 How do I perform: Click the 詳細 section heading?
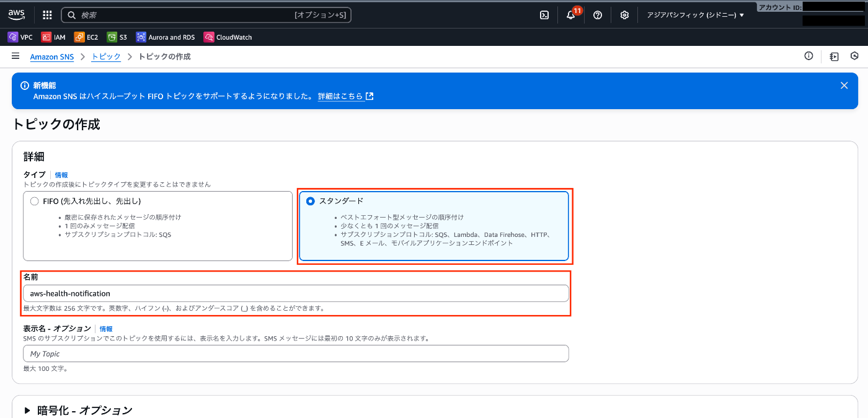tap(34, 157)
